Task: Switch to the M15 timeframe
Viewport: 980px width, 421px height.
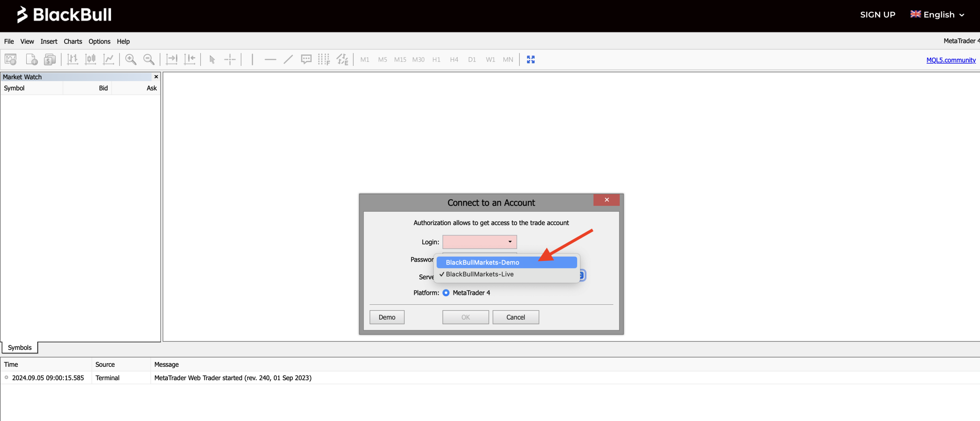Action: point(400,60)
